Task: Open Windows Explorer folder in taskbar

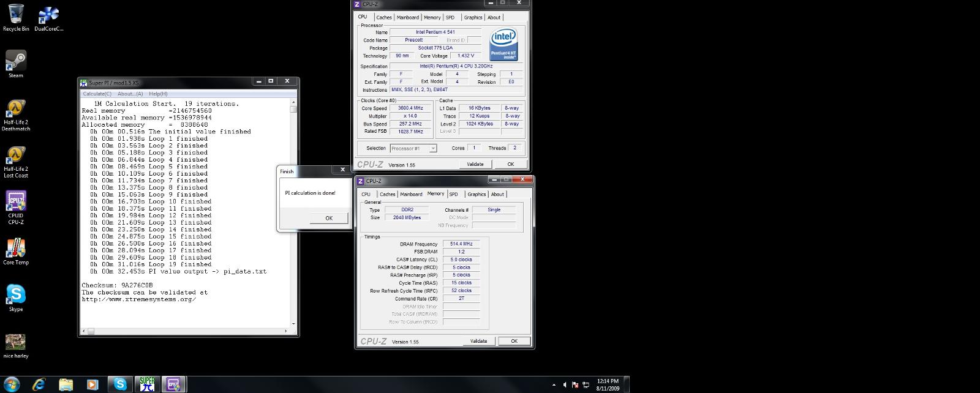Action: tap(66, 384)
